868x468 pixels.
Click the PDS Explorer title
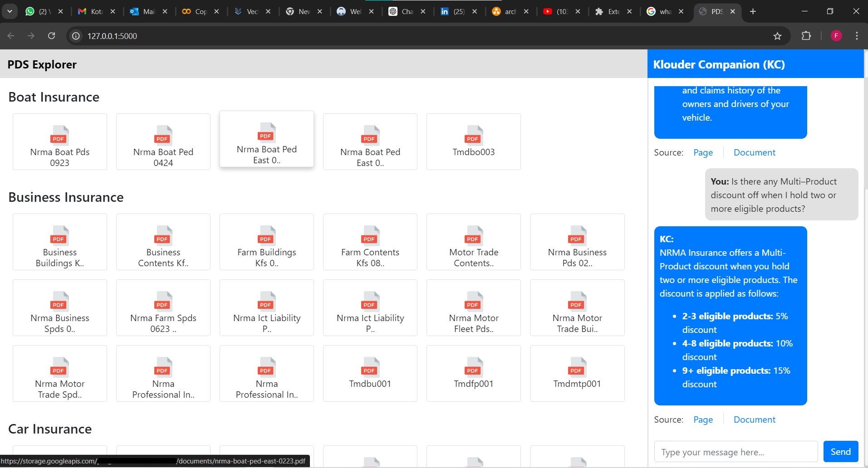42,64
